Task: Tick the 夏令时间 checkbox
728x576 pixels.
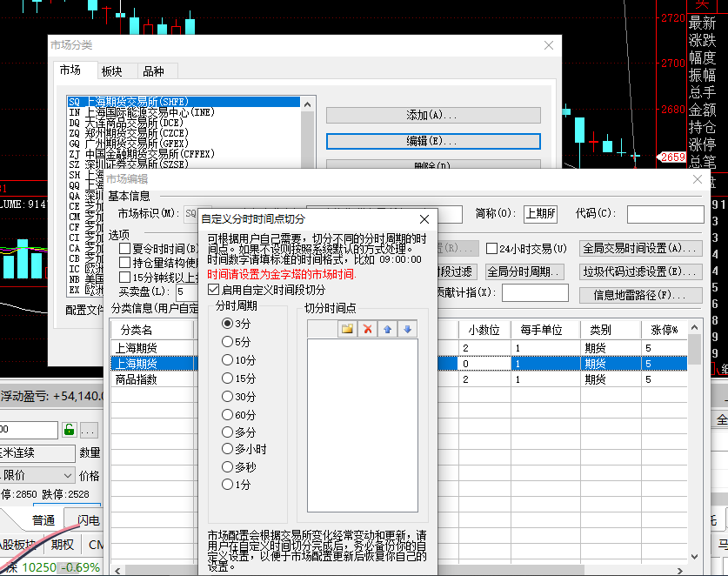Action: (125, 249)
